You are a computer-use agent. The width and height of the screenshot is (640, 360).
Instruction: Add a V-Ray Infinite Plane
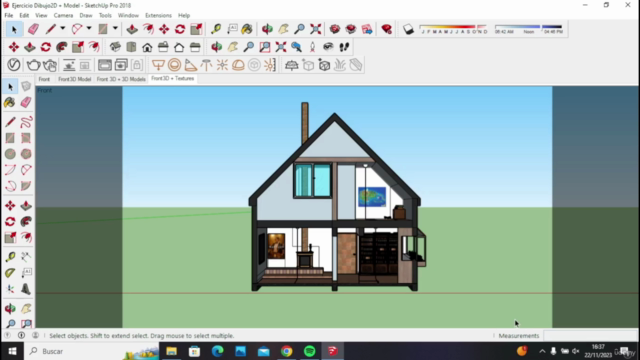point(291,65)
